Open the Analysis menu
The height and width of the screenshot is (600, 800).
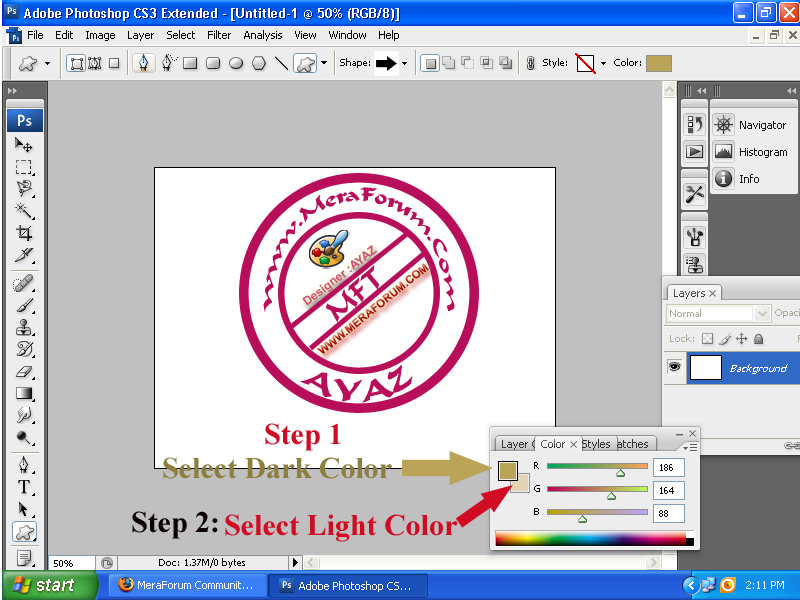263,35
